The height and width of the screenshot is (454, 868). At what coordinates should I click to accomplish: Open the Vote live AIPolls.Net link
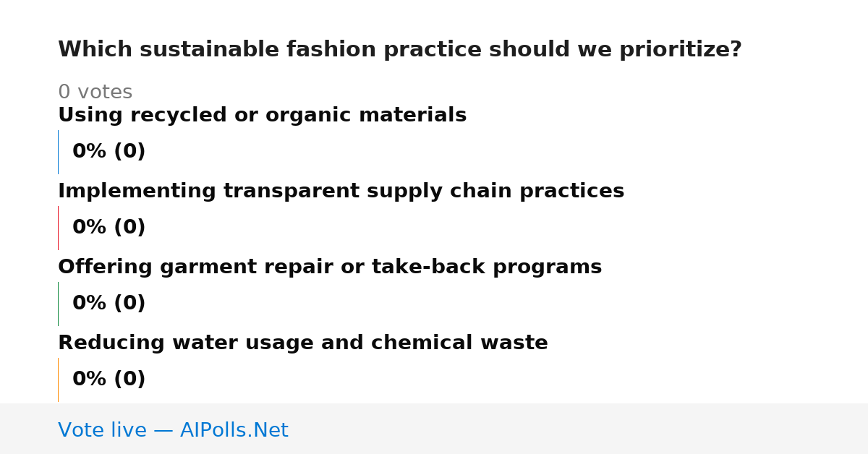[x=173, y=430]
